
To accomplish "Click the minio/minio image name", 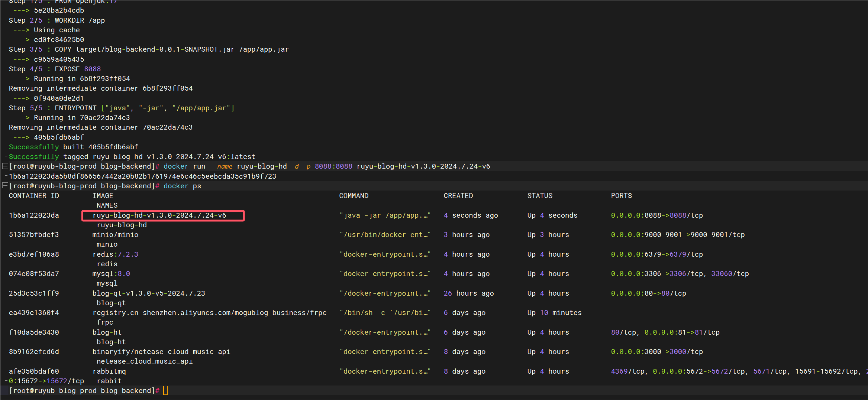I will click(115, 235).
